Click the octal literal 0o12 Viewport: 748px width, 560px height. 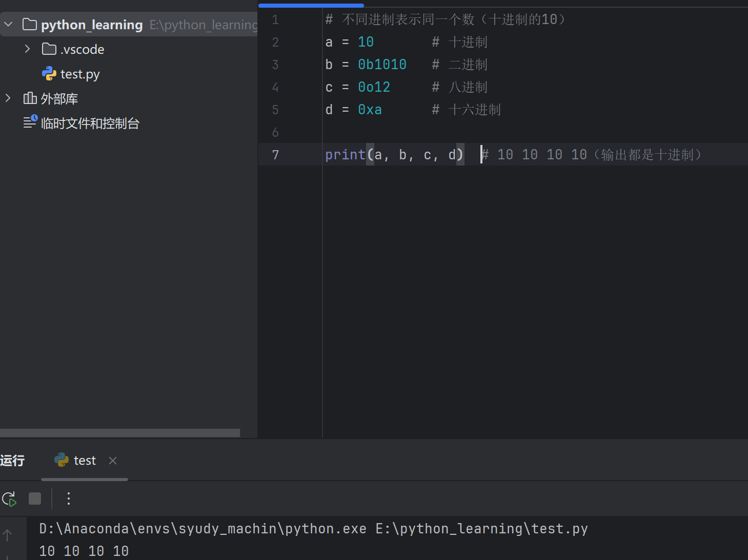pos(374,87)
